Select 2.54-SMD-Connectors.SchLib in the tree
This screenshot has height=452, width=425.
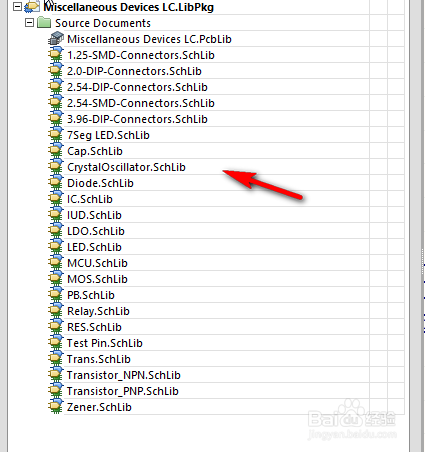141,103
